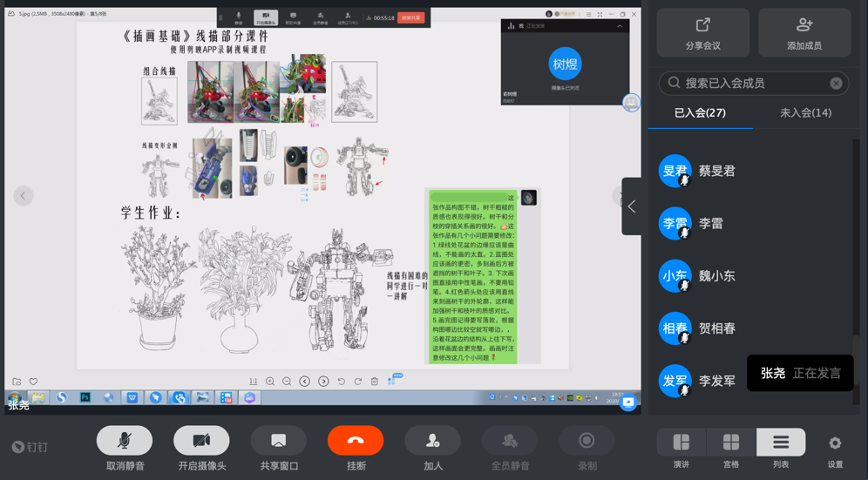Open Windows Start orb in shared taskbar

click(x=15, y=397)
